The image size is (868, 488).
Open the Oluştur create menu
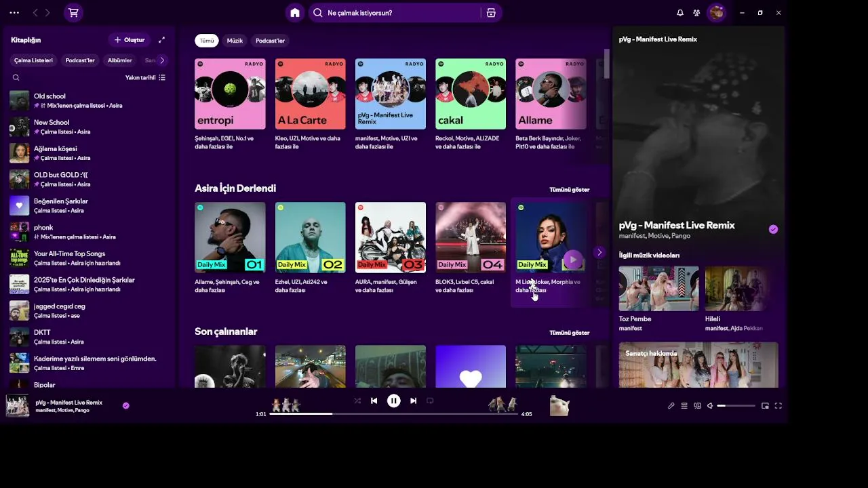129,40
